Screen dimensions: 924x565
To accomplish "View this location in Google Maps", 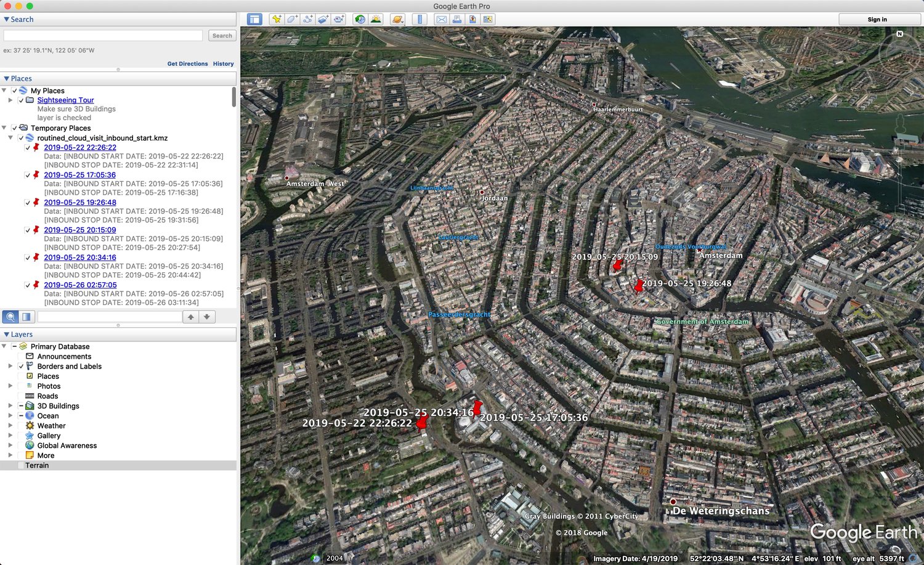I will [488, 19].
